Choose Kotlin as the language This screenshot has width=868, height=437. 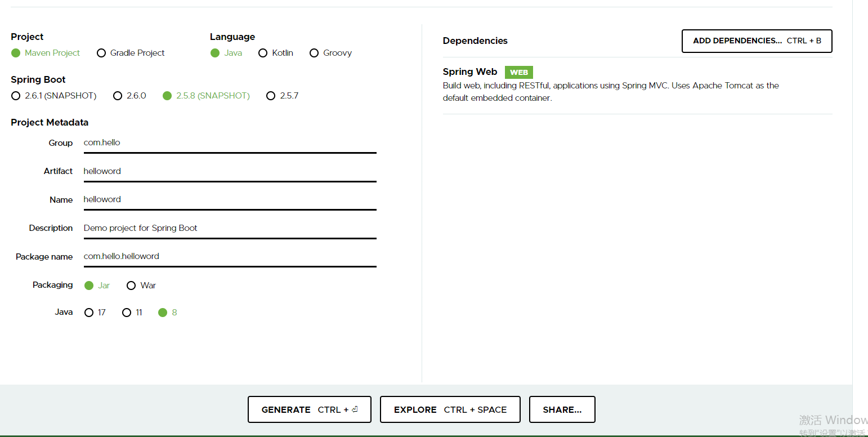pos(276,53)
